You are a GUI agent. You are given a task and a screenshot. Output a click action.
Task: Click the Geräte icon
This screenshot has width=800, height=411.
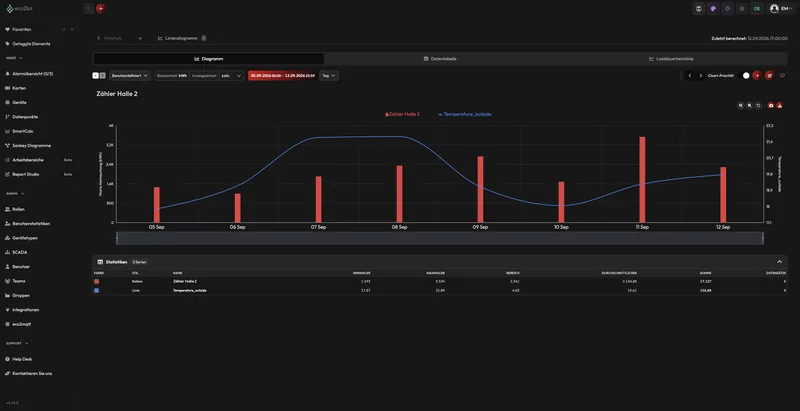click(8, 102)
